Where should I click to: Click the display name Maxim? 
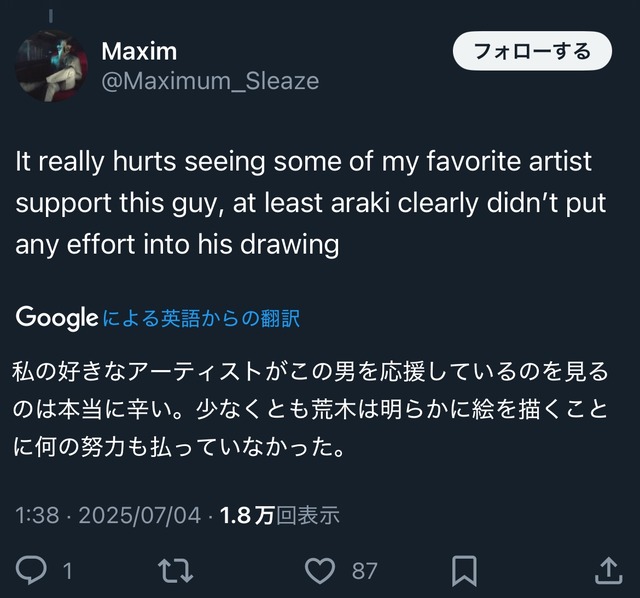139,51
